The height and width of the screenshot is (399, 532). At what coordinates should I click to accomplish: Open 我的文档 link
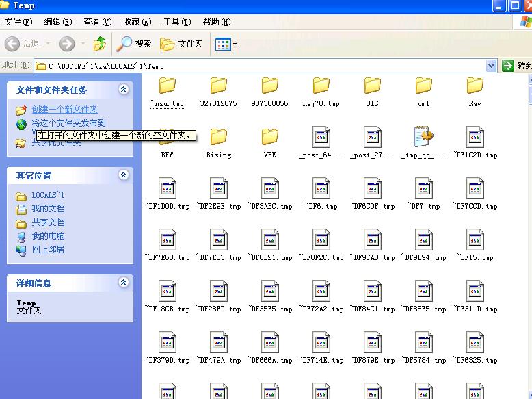[x=48, y=209]
